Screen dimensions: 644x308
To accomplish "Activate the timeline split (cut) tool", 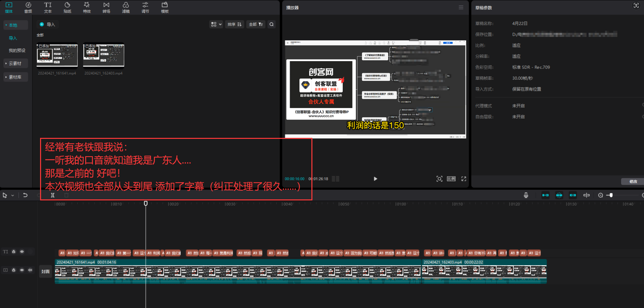I will pyautogui.click(x=53, y=195).
